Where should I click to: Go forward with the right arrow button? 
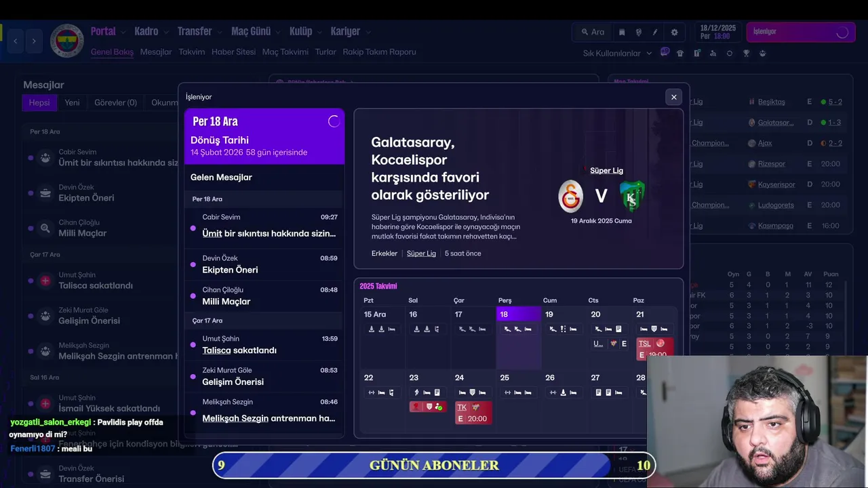pyautogui.click(x=34, y=41)
